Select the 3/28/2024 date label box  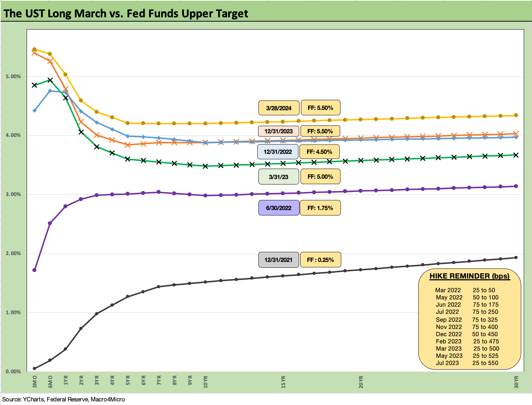pyautogui.click(x=278, y=108)
